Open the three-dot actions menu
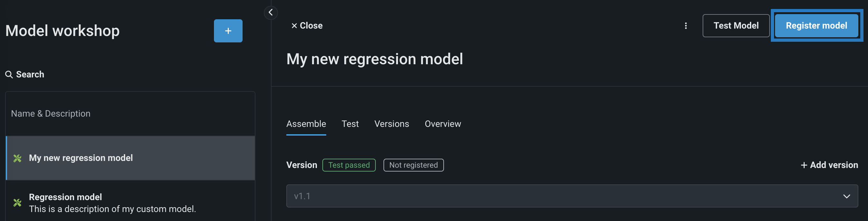This screenshot has width=868, height=221. pyautogui.click(x=685, y=26)
